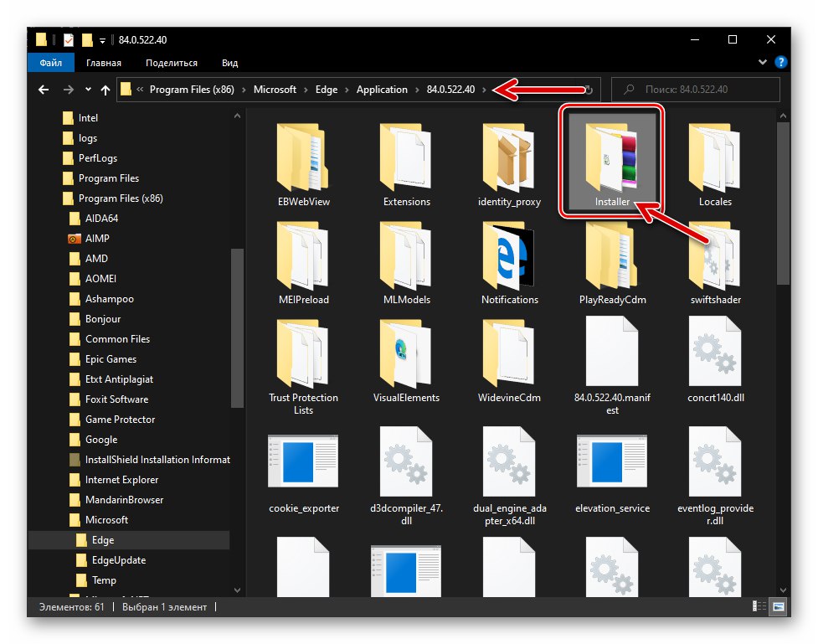Open the VisualElements folder
The height and width of the screenshot is (644, 818).
[x=406, y=361]
